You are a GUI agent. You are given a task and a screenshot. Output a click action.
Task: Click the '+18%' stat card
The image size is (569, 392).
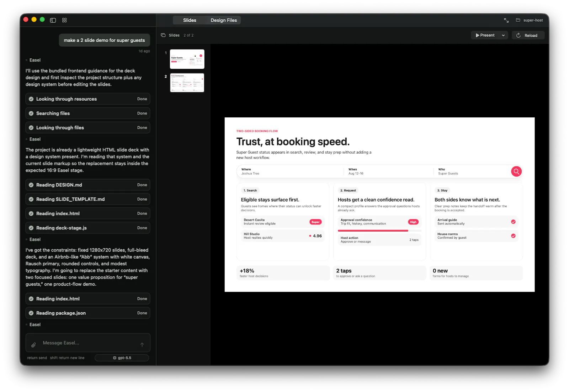click(283, 273)
